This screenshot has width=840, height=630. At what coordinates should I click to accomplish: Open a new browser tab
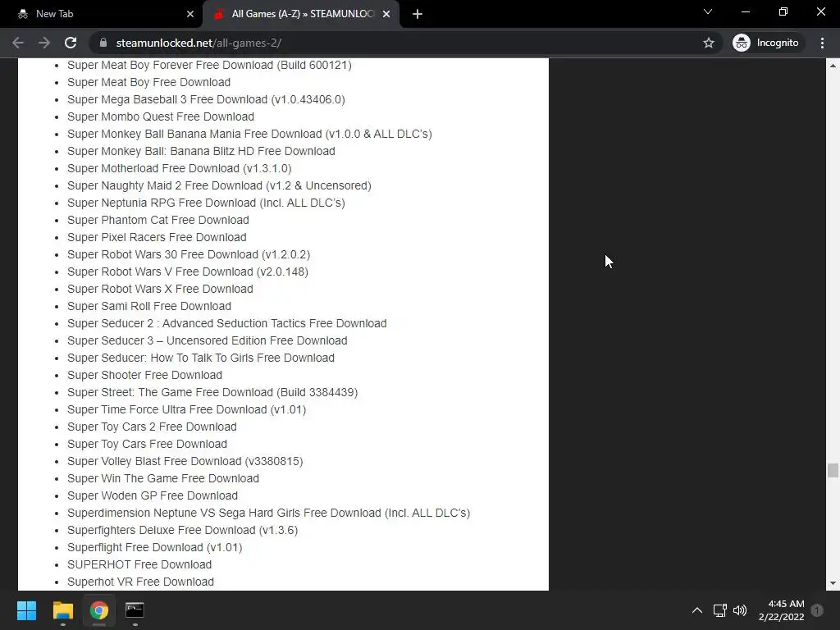418,15
